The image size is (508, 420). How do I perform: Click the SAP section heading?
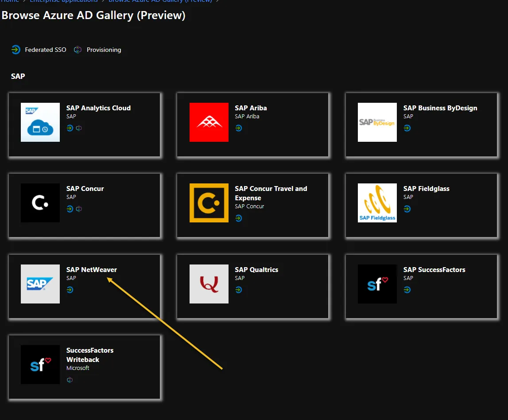[18, 76]
